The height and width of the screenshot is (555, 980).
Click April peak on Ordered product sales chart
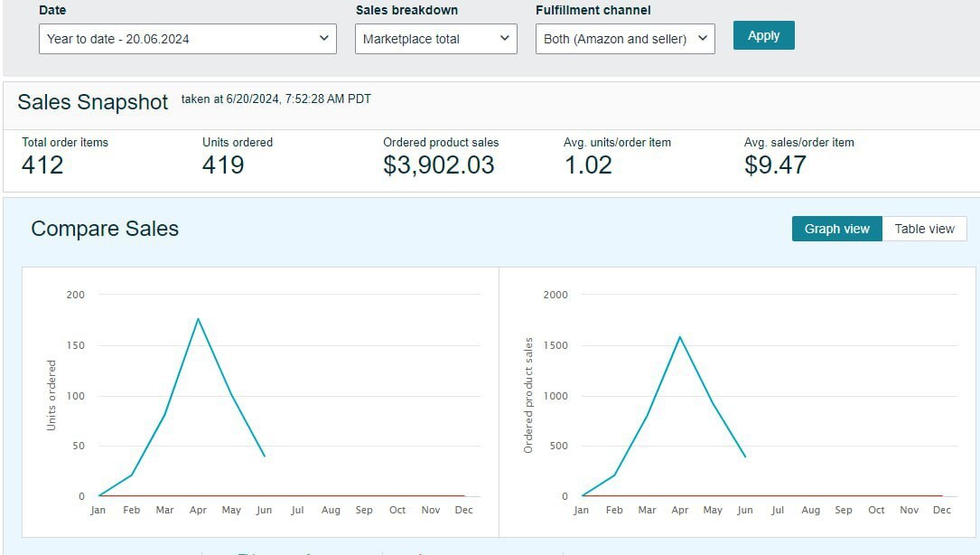point(679,336)
